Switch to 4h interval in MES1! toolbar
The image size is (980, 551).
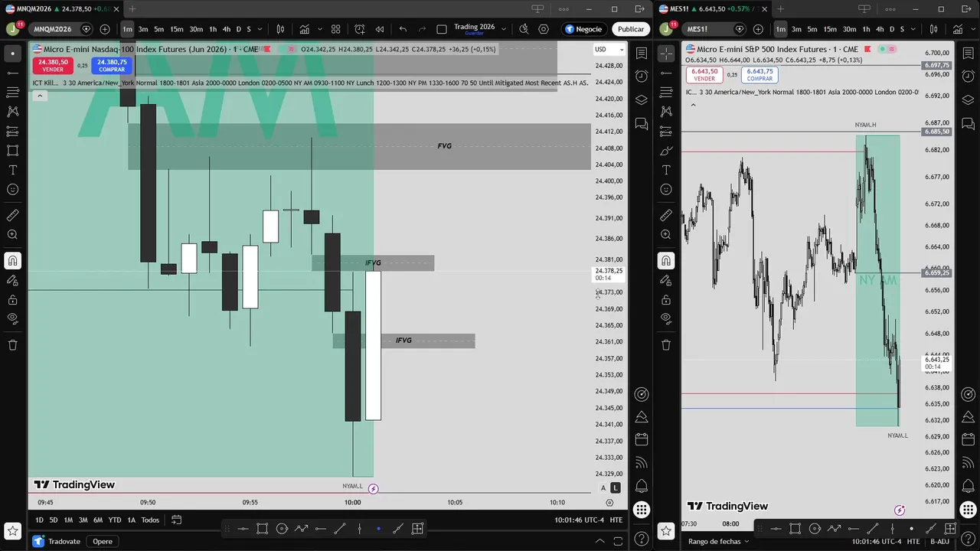[x=880, y=29]
